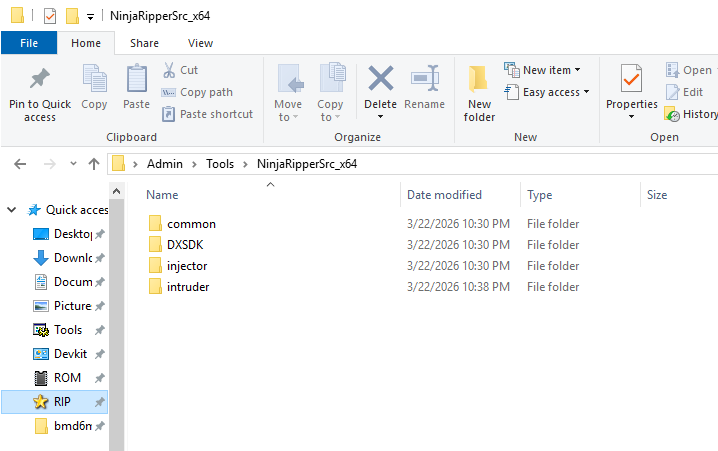718x451 pixels.
Task: Click Paste shortcut in ribbon
Action: click(207, 114)
